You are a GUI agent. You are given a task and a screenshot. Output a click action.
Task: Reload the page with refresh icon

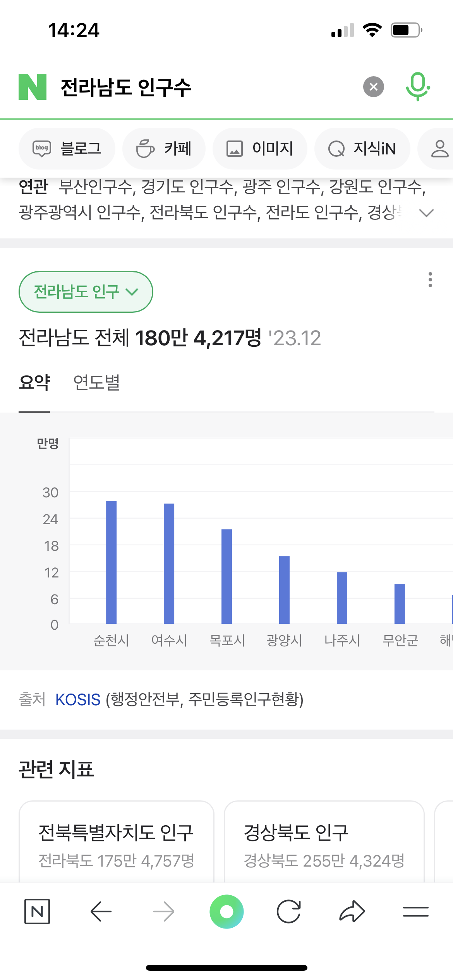pos(289,911)
